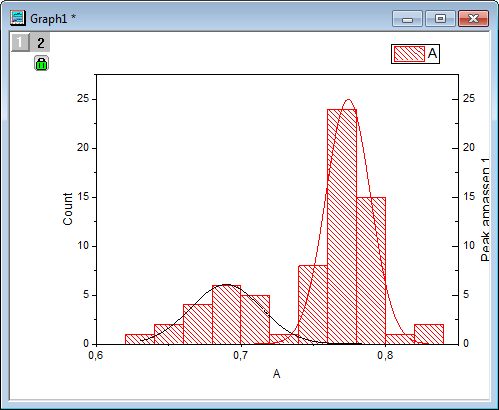Click the left axis 25 tick label
499x410 pixels.
tap(83, 99)
